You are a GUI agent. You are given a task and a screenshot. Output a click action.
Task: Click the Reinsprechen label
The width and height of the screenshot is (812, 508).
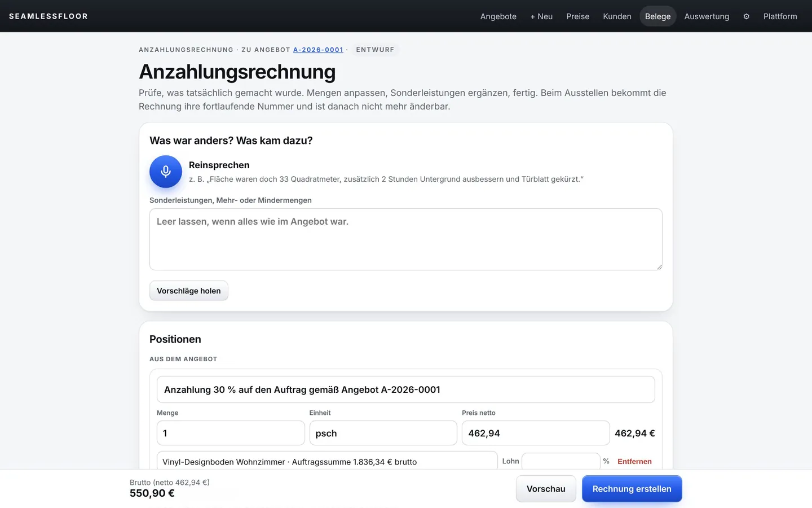[x=219, y=165]
